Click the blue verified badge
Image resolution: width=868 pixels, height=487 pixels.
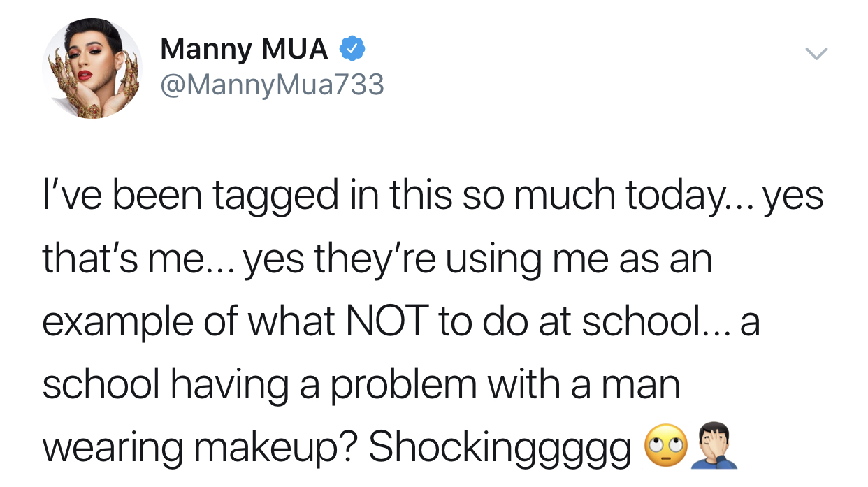351,50
